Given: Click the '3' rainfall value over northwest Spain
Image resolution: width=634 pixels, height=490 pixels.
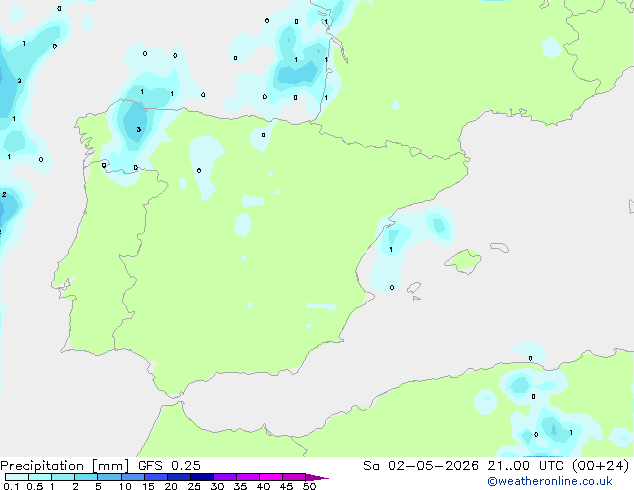Looking at the screenshot, I should [139, 129].
